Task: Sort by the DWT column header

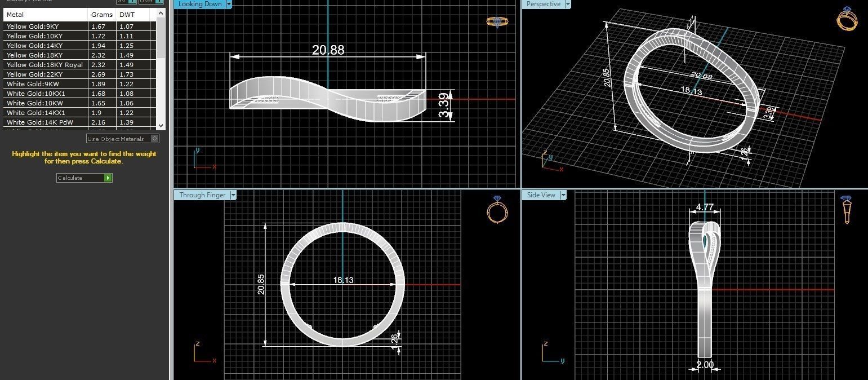Action: [x=133, y=15]
